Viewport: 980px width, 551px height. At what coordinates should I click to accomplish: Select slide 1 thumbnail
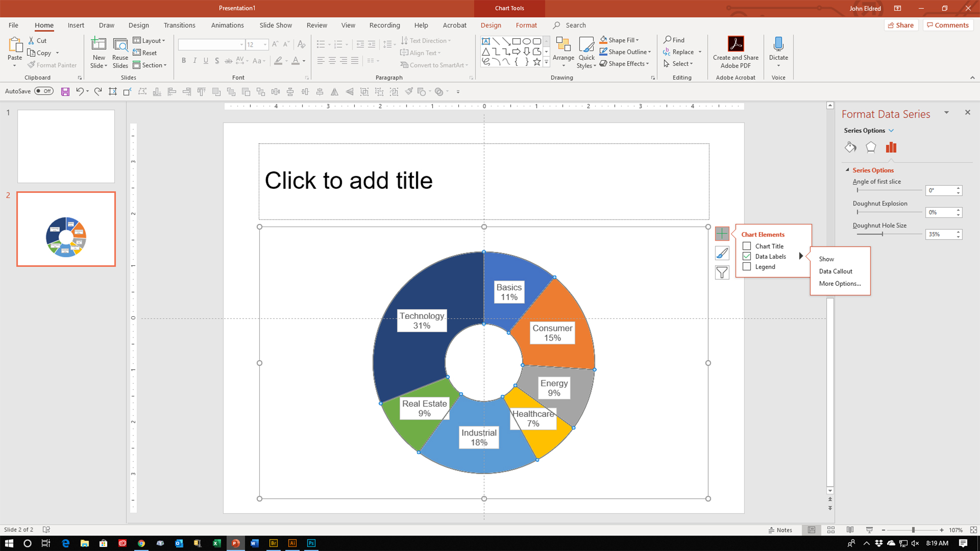point(66,146)
